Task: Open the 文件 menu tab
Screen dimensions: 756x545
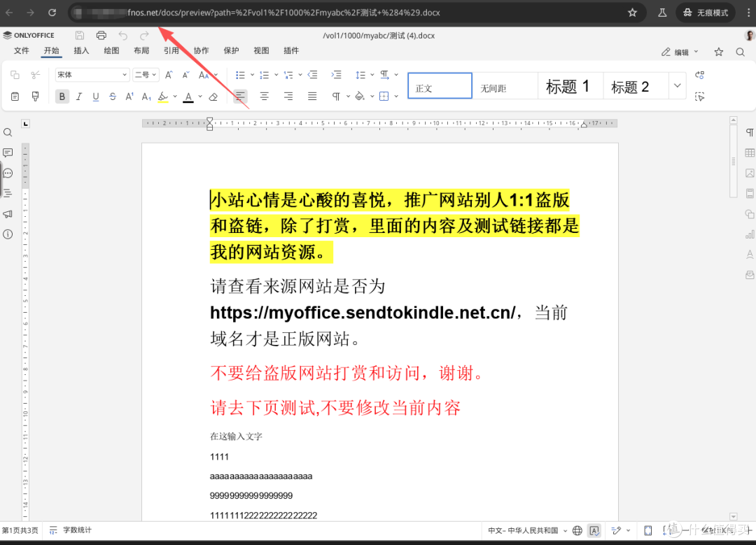Action: [22, 50]
